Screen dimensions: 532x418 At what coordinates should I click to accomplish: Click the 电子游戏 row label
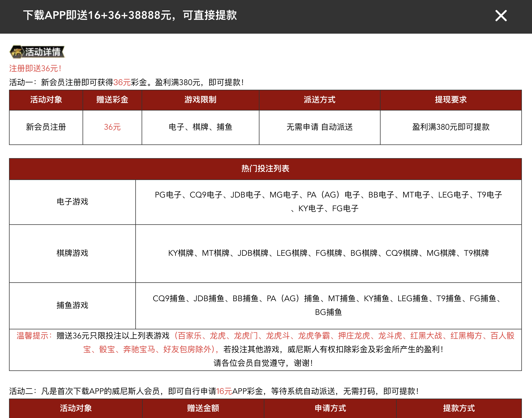click(x=72, y=202)
